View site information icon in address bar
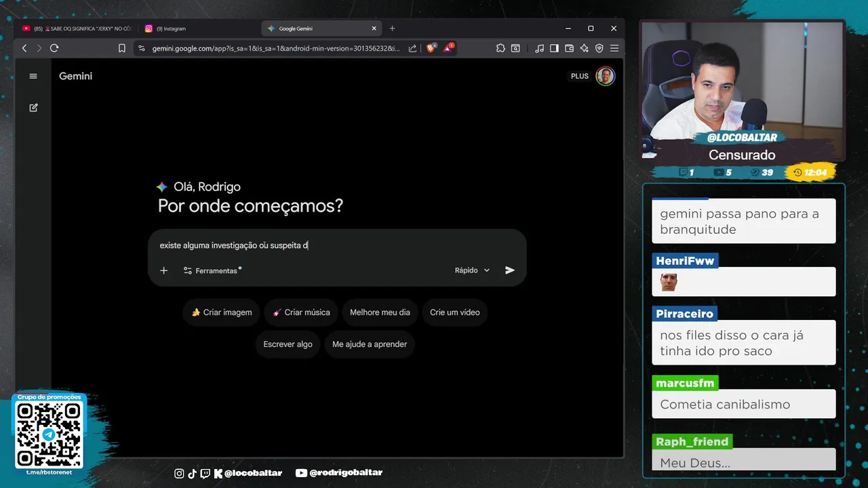The image size is (868, 488). click(x=141, y=48)
